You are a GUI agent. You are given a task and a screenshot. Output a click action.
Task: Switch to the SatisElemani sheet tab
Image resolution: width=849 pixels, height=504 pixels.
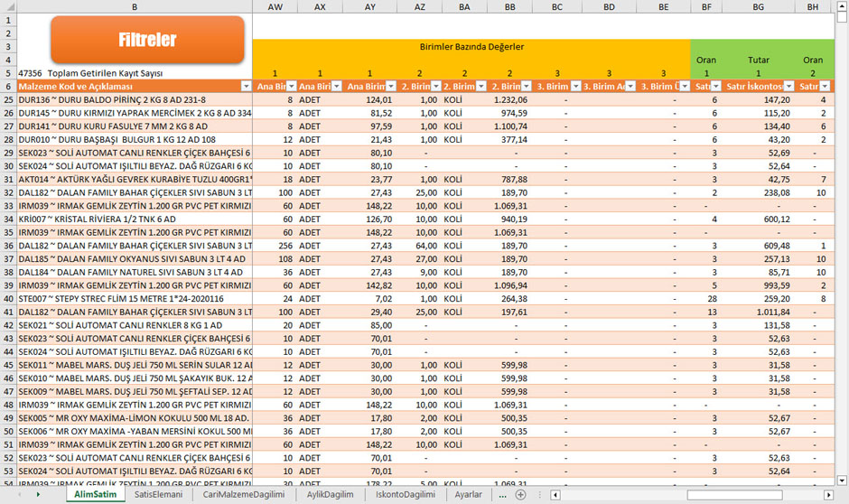point(159,494)
